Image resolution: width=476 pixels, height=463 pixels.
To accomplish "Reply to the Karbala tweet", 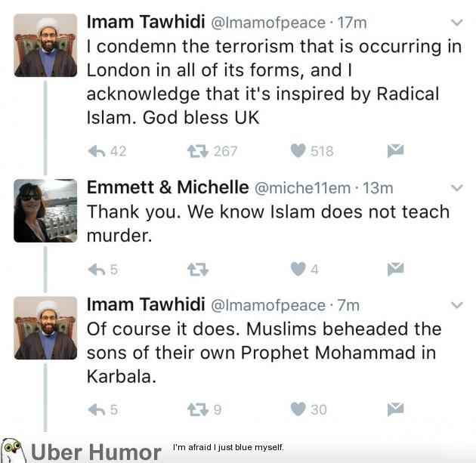I will coord(96,409).
